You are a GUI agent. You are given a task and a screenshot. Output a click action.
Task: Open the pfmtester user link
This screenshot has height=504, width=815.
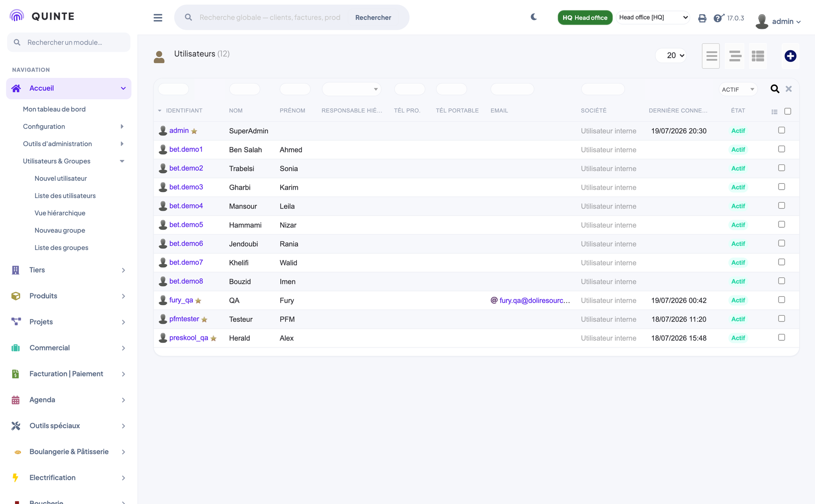pos(184,319)
